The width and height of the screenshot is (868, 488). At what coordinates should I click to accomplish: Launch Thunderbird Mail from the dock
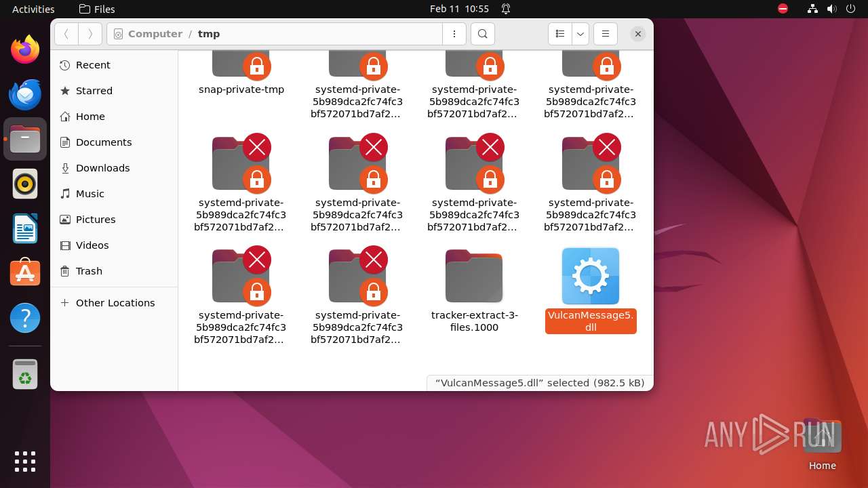25,94
